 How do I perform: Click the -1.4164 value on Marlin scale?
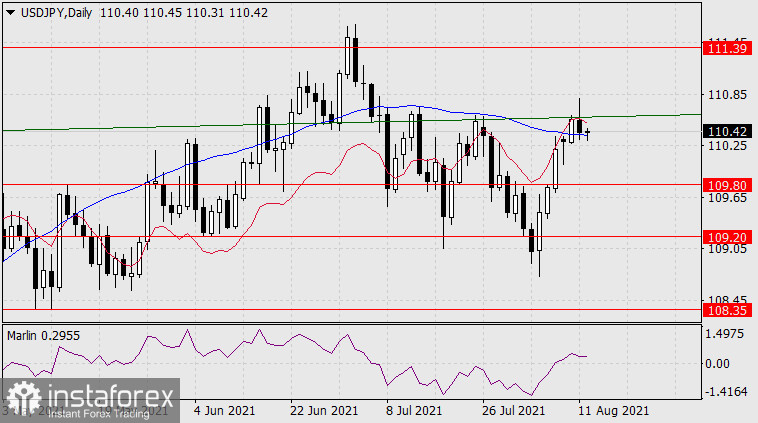coord(726,394)
